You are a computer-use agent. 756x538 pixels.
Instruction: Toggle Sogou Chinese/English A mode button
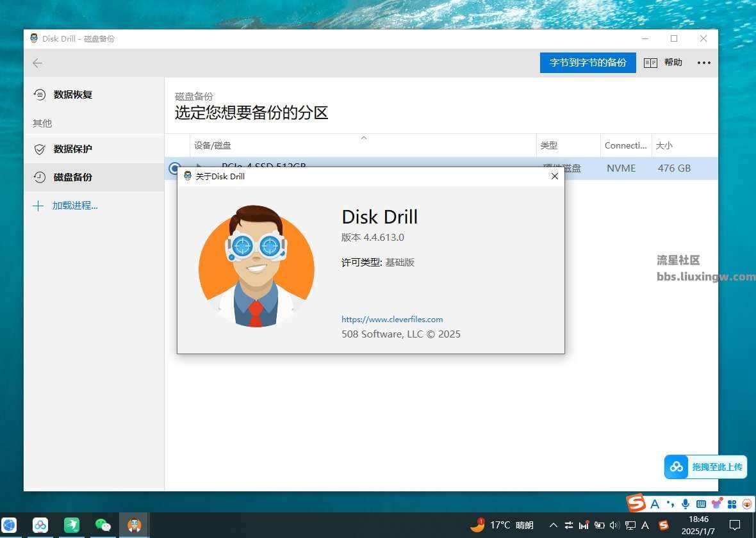click(654, 504)
